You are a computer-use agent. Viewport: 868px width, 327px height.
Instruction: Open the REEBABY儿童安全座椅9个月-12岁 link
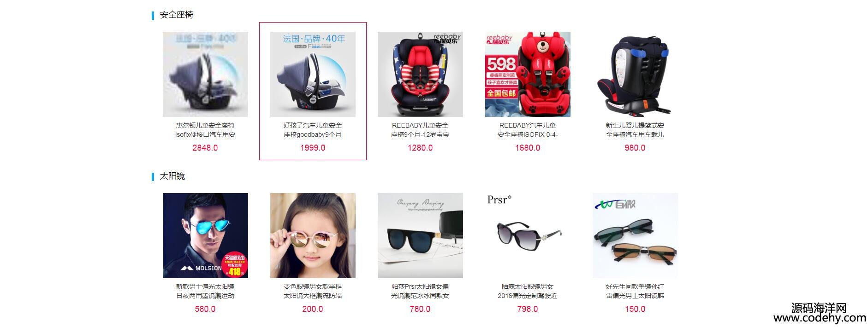tap(420, 130)
